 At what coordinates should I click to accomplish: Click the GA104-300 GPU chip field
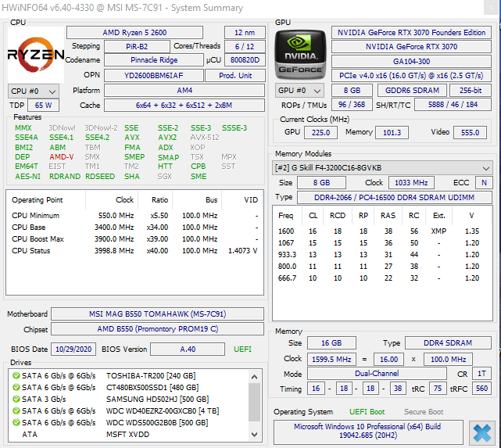pyautogui.click(x=412, y=61)
